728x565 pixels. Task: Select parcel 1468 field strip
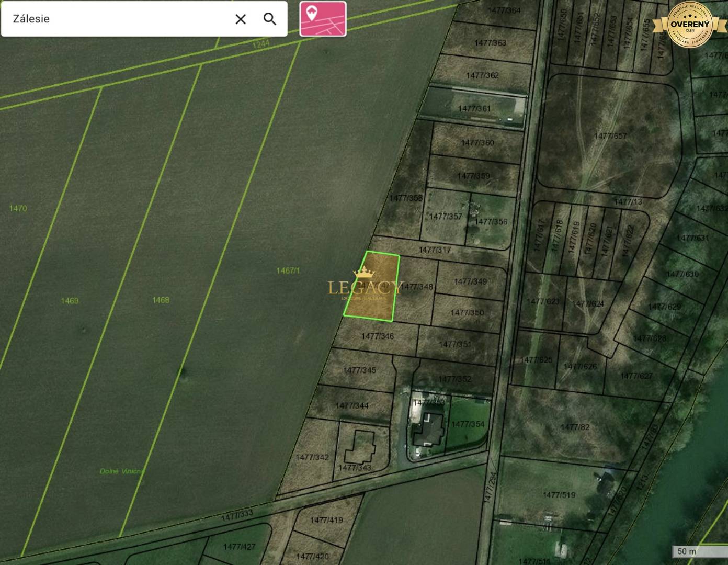tap(161, 300)
